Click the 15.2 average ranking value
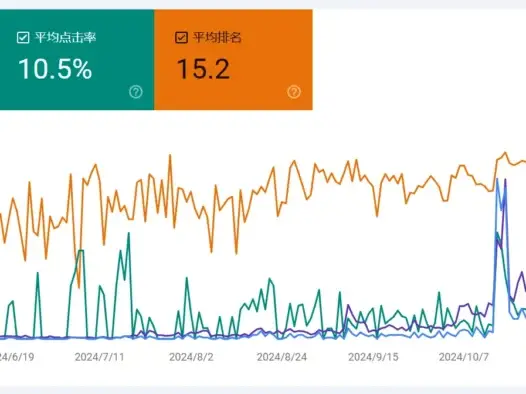Viewport: 526px width, 394px height. pyautogui.click(x=203, y=69)
